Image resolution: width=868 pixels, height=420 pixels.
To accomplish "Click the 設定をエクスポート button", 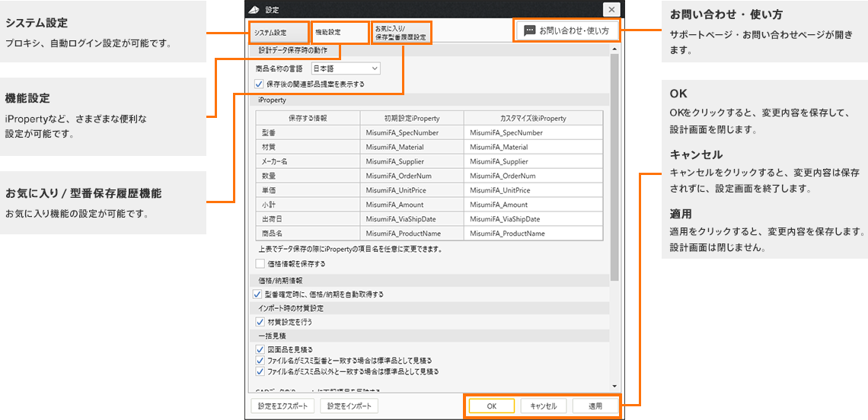I will (x=283, y=406).
